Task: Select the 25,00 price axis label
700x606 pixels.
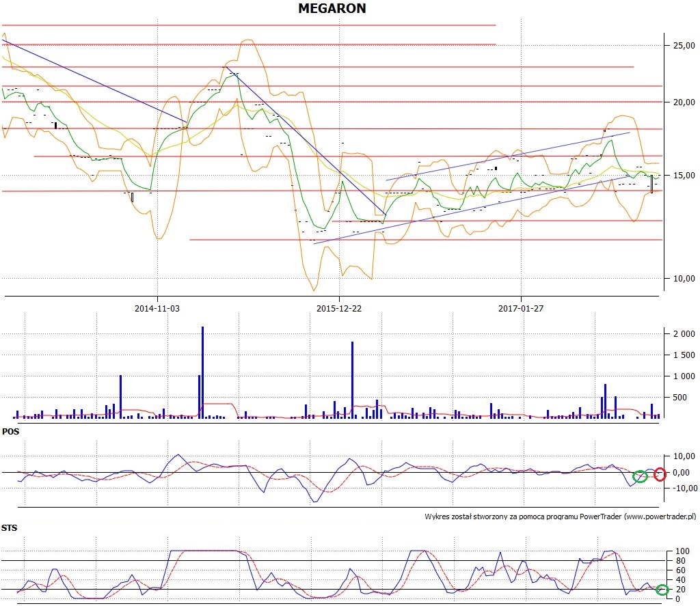Action: point(684,46)
